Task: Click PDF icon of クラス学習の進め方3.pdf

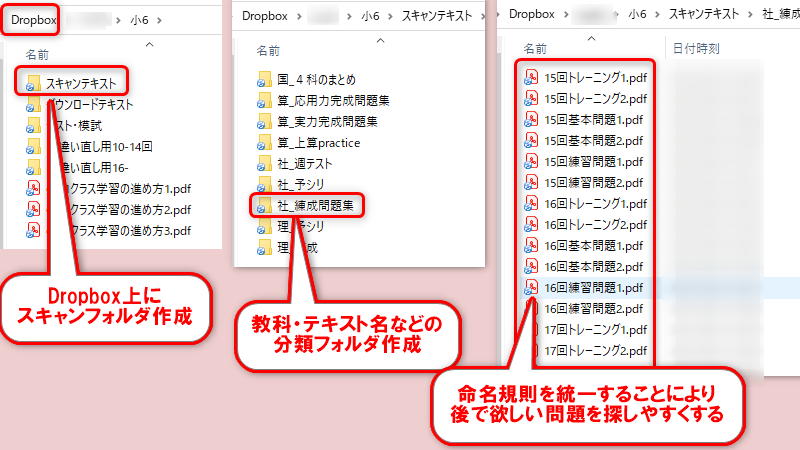Action: [x=33, y=230]
